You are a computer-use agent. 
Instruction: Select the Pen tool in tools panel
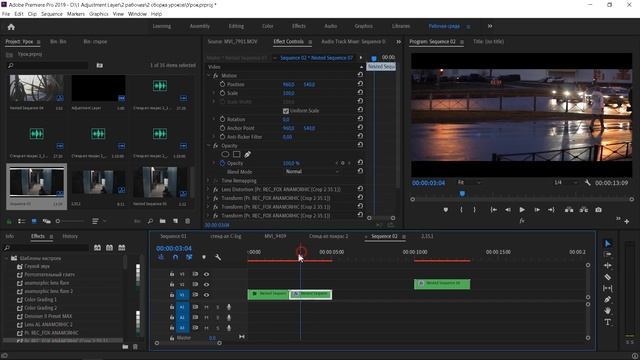608,299
